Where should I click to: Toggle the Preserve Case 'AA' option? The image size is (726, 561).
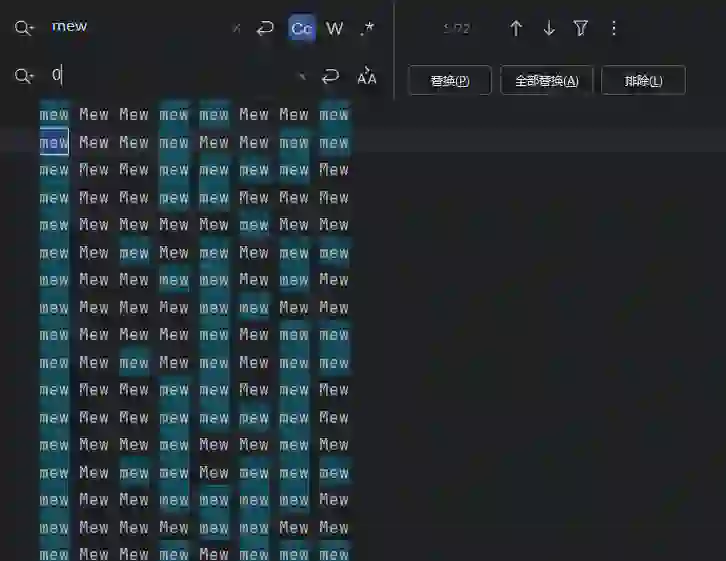pyautogui.click(x=367, y=77)
